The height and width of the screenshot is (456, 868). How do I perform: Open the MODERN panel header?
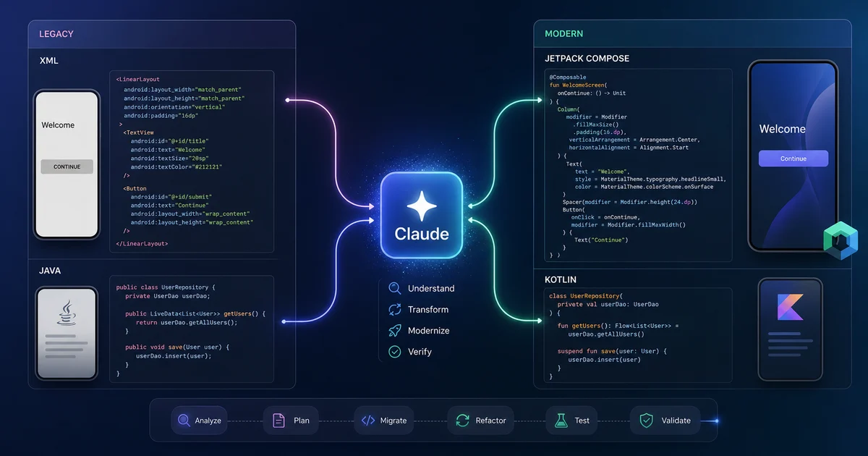point(692,34)
